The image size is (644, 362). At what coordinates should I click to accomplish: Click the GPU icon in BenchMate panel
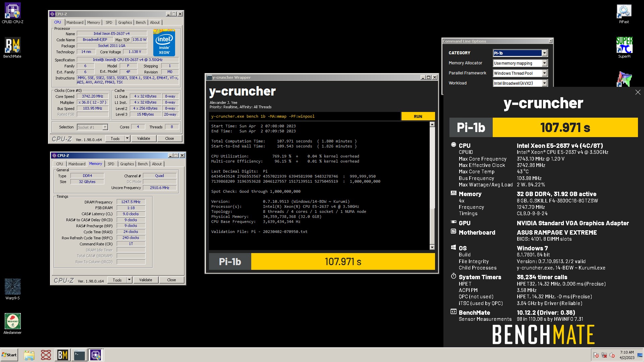click(x=453, y=222)
